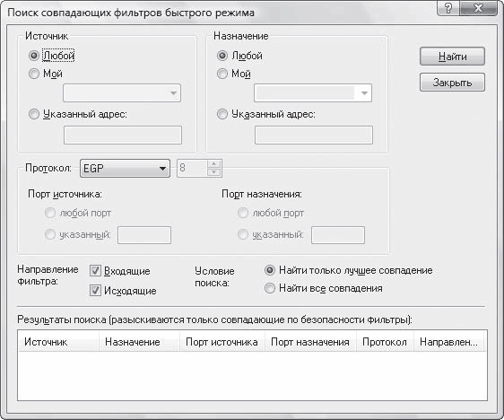Viewport: 504px width, 420px height.
Task: Expand the source 'Мой' address dropdown
Action: 122,93
